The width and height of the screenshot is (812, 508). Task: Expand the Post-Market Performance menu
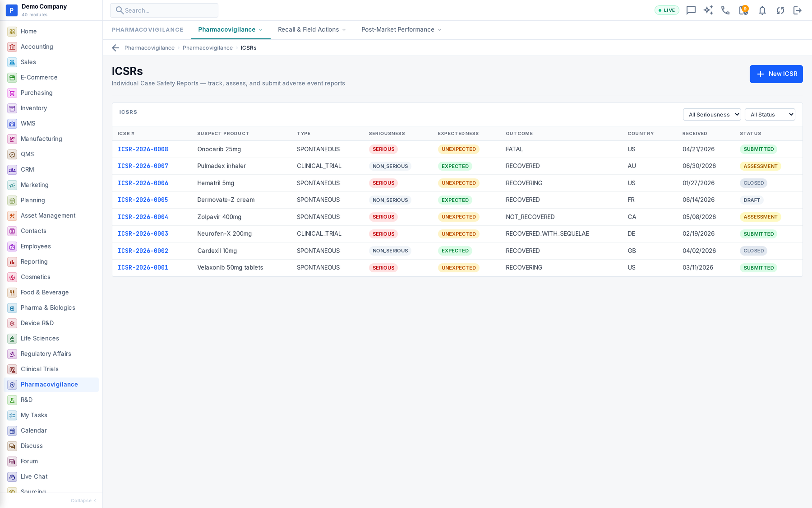tap(401, 30)
